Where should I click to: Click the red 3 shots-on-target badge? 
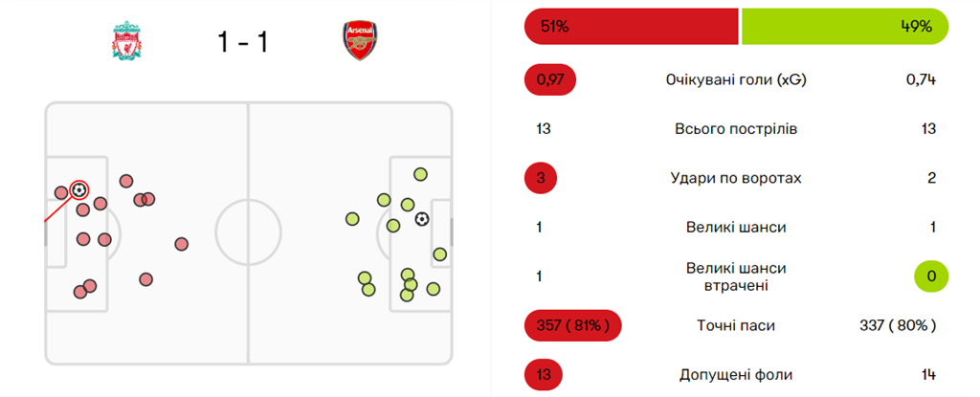click(542, 178)
